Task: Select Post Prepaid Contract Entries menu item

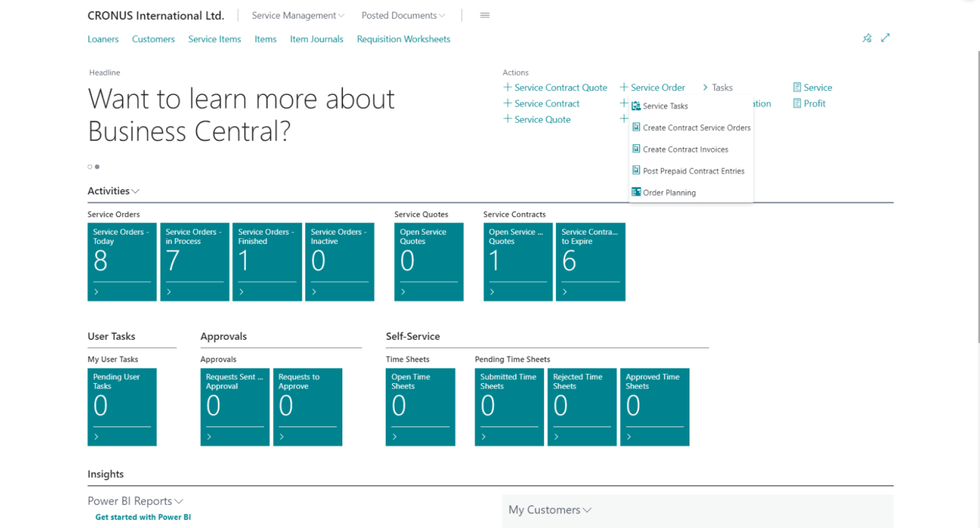Action: [693, 171]
